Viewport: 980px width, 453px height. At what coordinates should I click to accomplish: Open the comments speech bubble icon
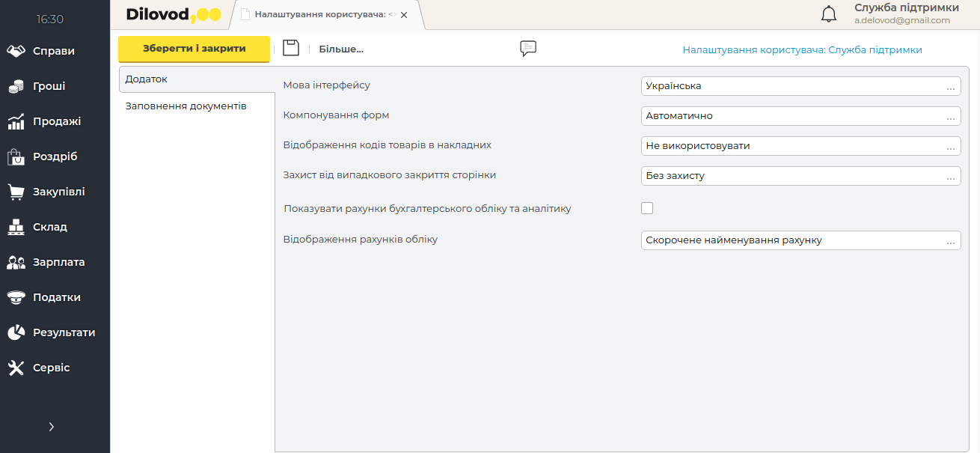pos(528,49)
